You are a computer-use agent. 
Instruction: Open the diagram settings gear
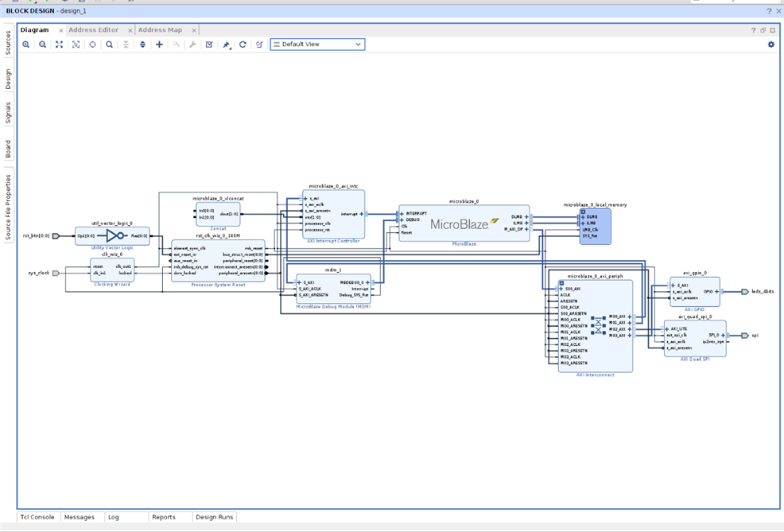[770, 45]
